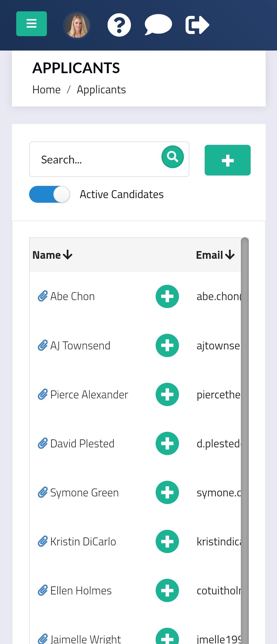Open the chat messages icon

coord(158,24)
